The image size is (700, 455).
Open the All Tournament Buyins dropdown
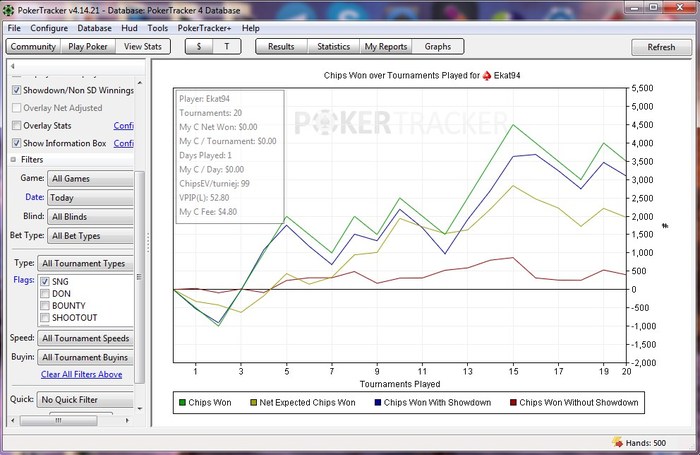point(85,357)
